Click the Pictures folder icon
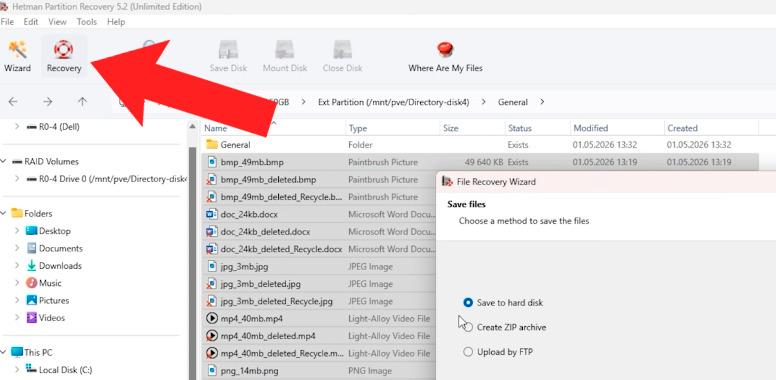The image size is (776, 380). click(x=32, y=300)
